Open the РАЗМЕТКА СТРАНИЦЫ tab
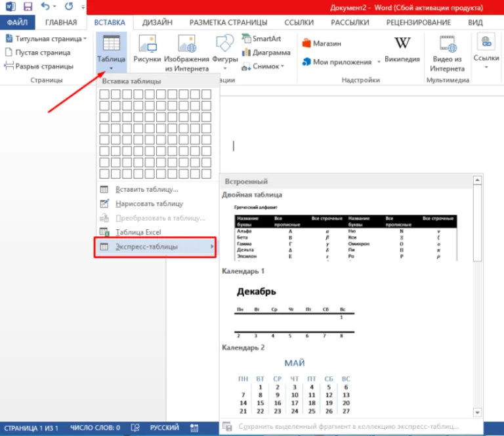Viewport: 504px width, 436px height. (x=228, y=22)
